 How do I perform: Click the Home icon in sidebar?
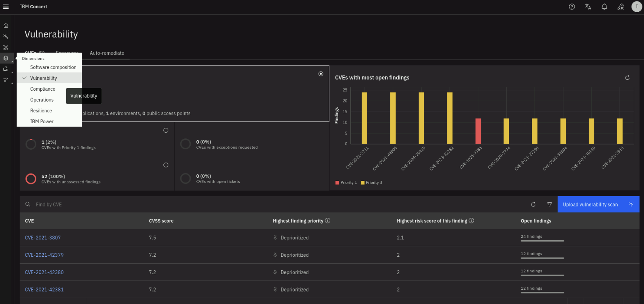[6, 26]
